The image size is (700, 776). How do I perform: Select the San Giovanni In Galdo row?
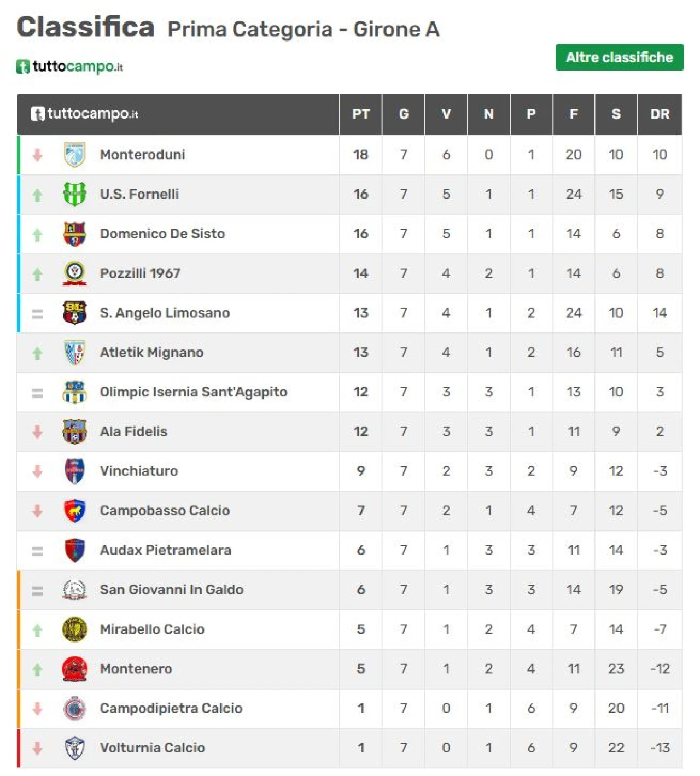349,590
